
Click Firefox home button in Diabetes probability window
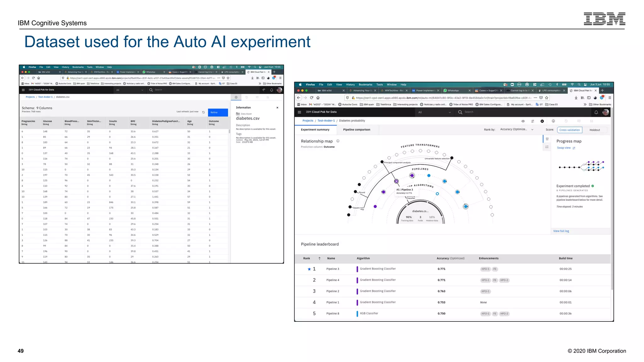(x=318, y=98)
